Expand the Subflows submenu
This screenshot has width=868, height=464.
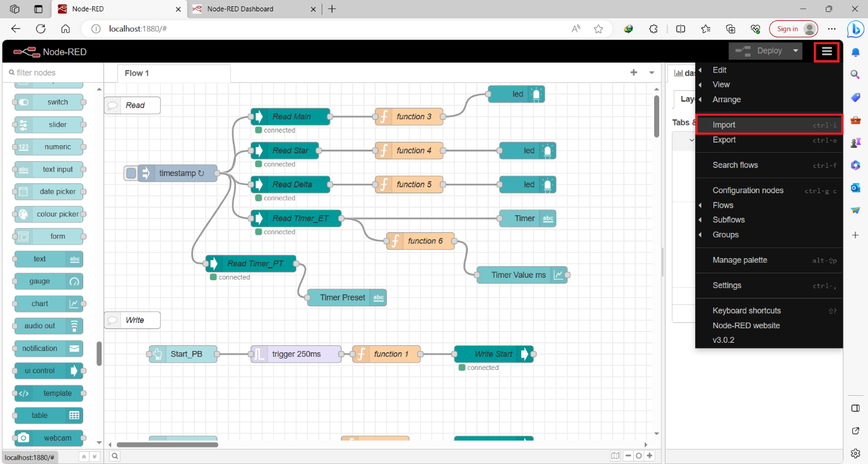tap(729, 219)
